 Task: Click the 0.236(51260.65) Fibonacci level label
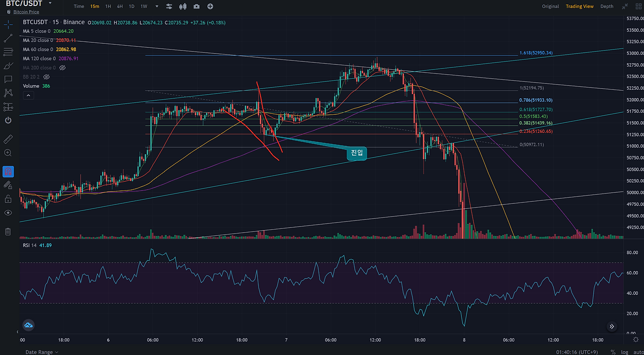(536, 131)
